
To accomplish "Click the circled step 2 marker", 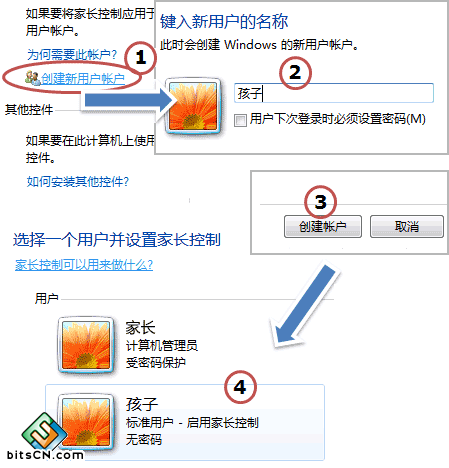I will (x=295, y=73).
